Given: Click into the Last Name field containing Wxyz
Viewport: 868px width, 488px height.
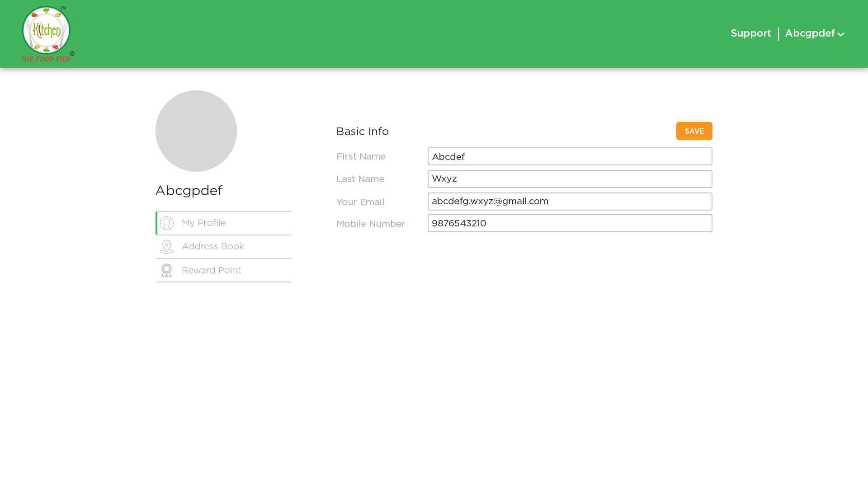Looking at the screenshot, I should pyautogui.click(x=570, y=179).
